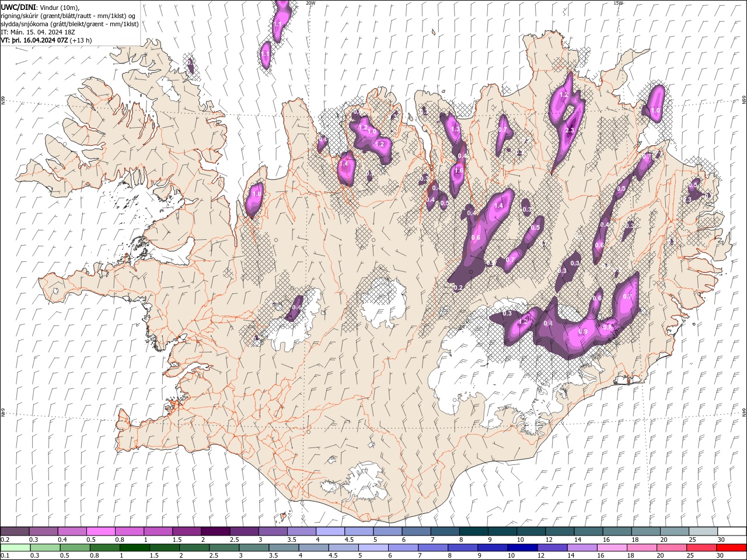The width and height of the screenshot is (747, 560).
Task: Click the 20W longitude label at the top
Action: point(310,3)
